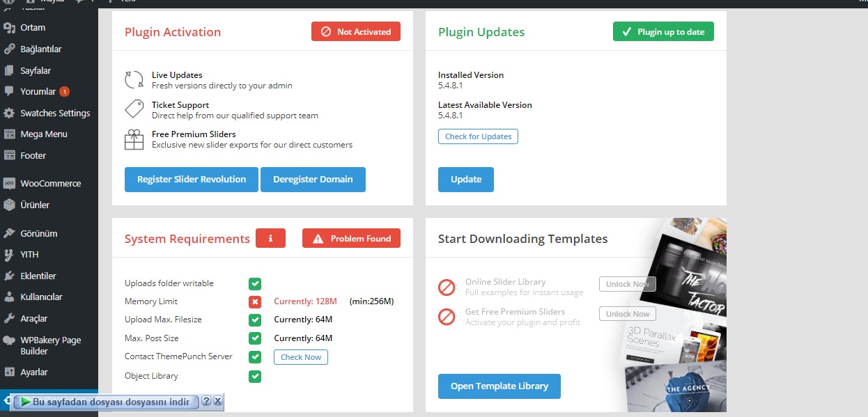Viewport: 868px width, 417px height.
Task: Go to Ürünler products menu
Action: point(49,205)
